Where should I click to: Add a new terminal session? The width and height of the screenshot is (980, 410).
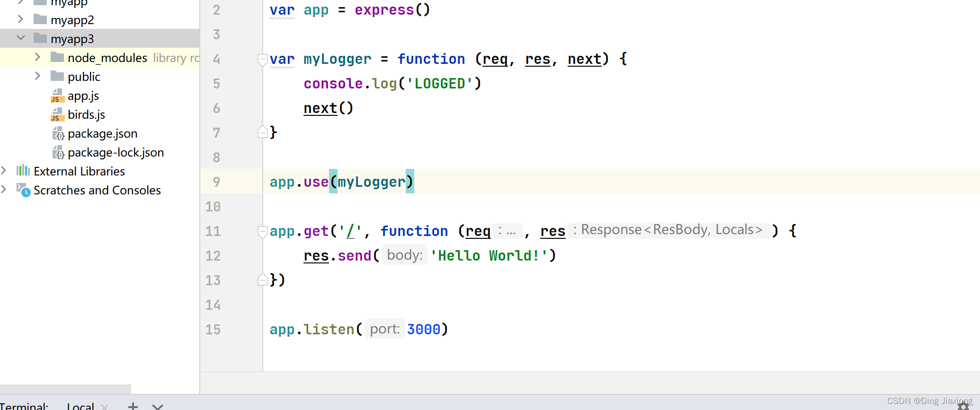point(133,406)
